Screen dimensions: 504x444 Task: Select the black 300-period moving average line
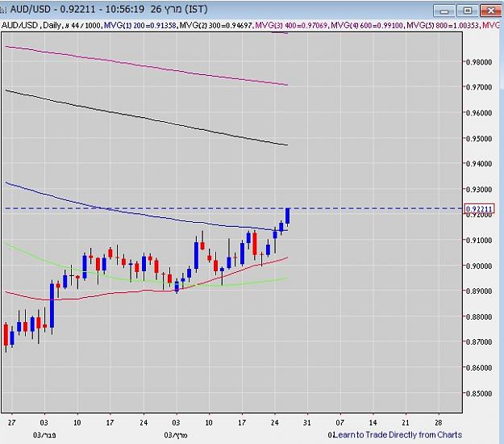click(x=144, y=118)
